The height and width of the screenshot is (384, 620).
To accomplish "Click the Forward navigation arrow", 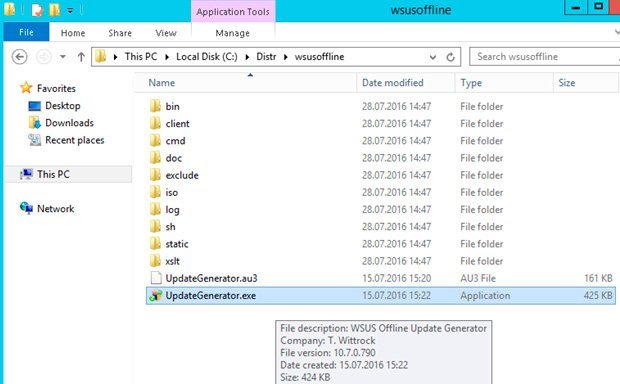I will 43,57.
